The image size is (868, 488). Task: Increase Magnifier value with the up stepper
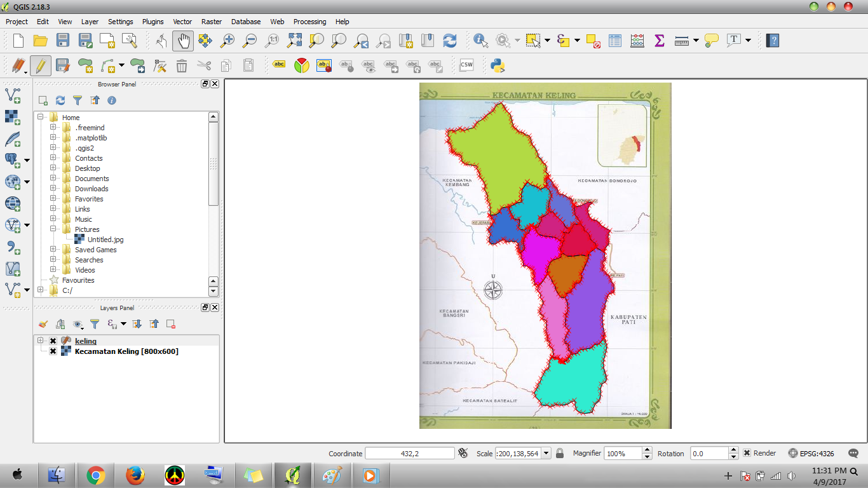pos(648,450)
